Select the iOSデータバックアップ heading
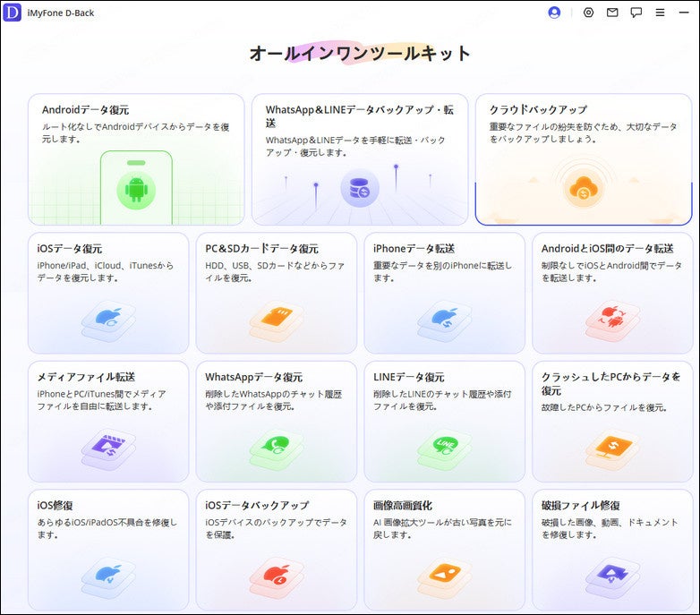Image resolution: width=700 pixels, height=615 pixels. click(x=257, y=506)
